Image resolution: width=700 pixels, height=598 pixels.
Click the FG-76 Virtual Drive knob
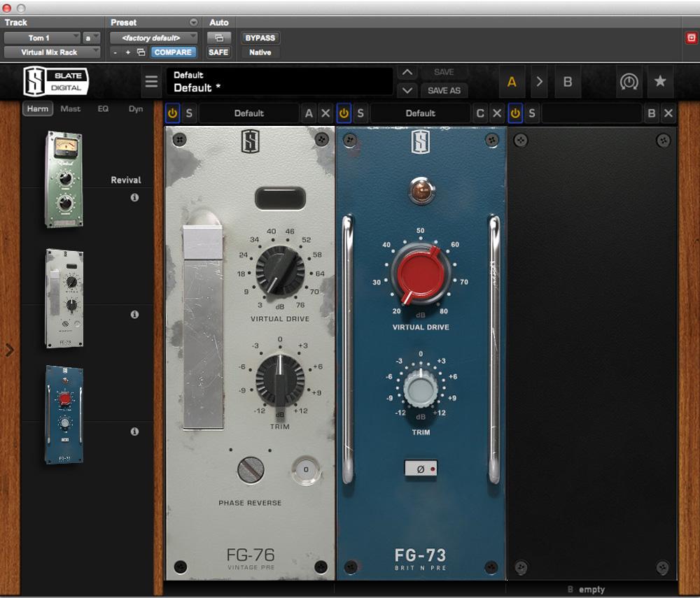[x=280, y=271]
